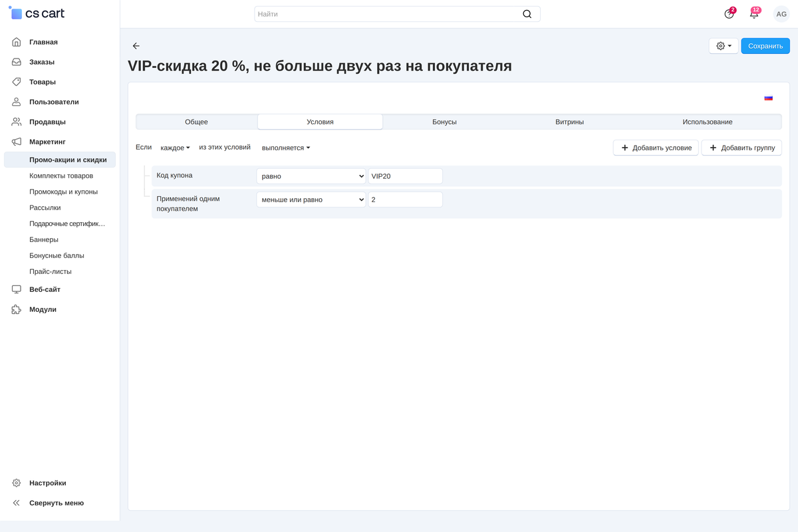Screen dimensions: 798x532
Task: Click the CS-Cart logo
Action: 37,13
